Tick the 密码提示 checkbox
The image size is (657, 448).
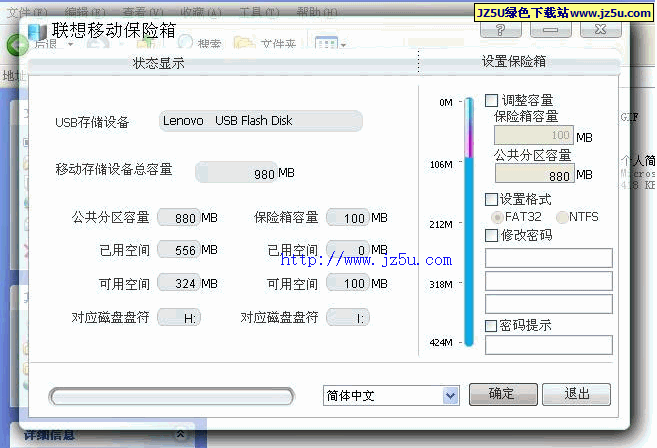(x=491, y=326)
